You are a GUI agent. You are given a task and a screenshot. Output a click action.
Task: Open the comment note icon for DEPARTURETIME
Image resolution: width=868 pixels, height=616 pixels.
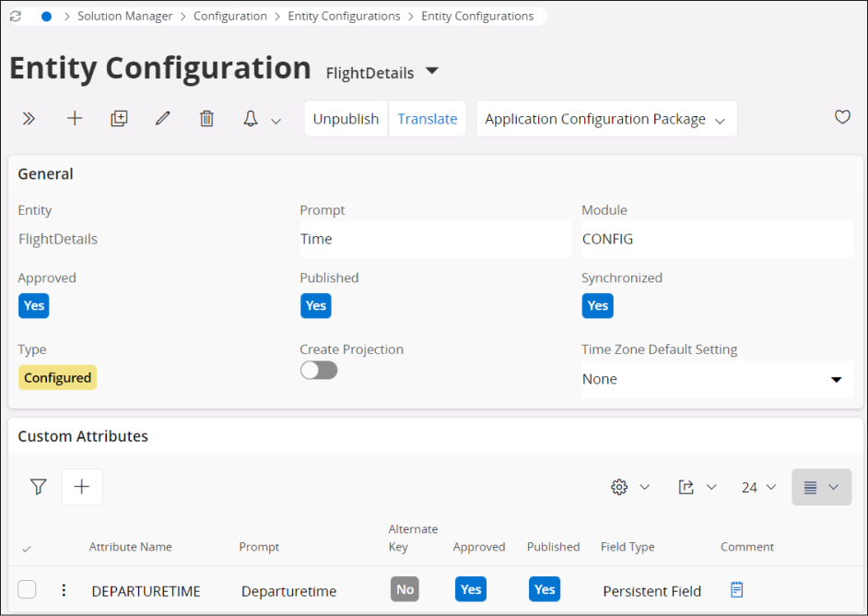point(736,589)
